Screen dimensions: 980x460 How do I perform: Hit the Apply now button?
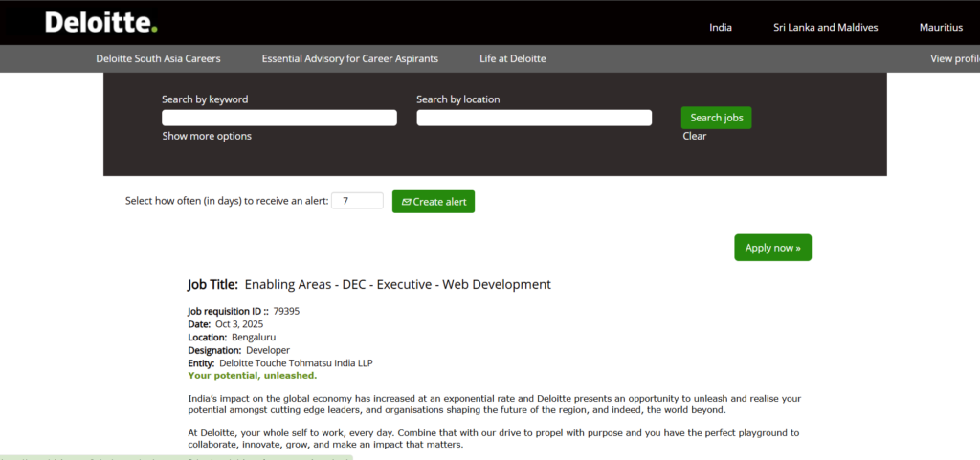[772, 248]
